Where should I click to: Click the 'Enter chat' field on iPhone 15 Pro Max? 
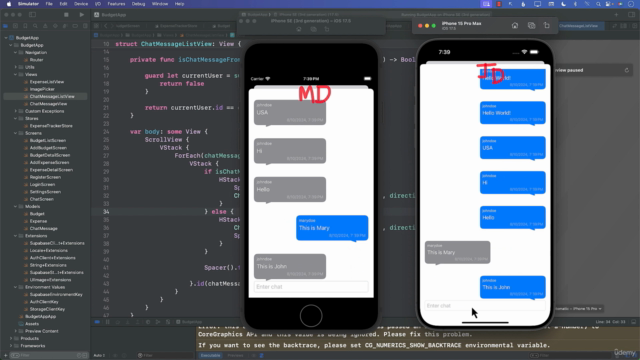[484, 306]
